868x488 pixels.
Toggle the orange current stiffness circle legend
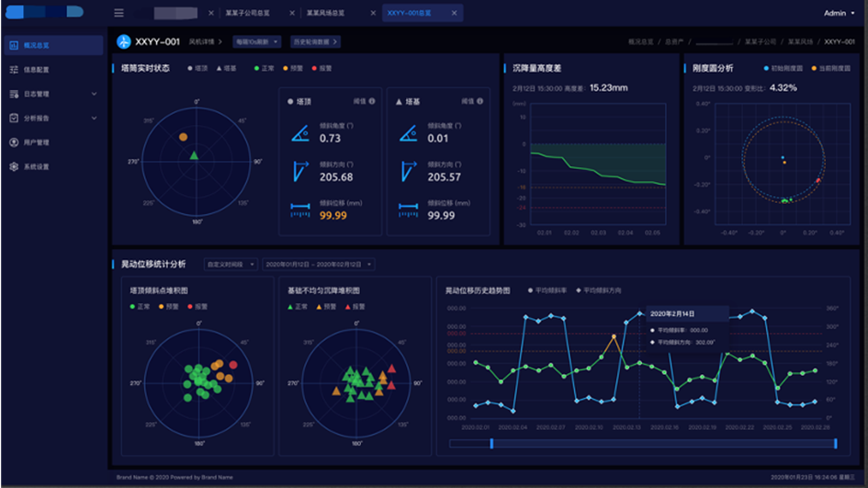(x=831, y=69)
